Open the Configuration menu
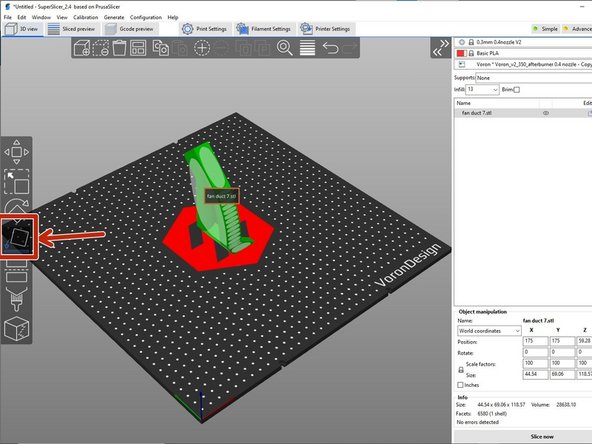The image size is (592, 444). point(146,17)
